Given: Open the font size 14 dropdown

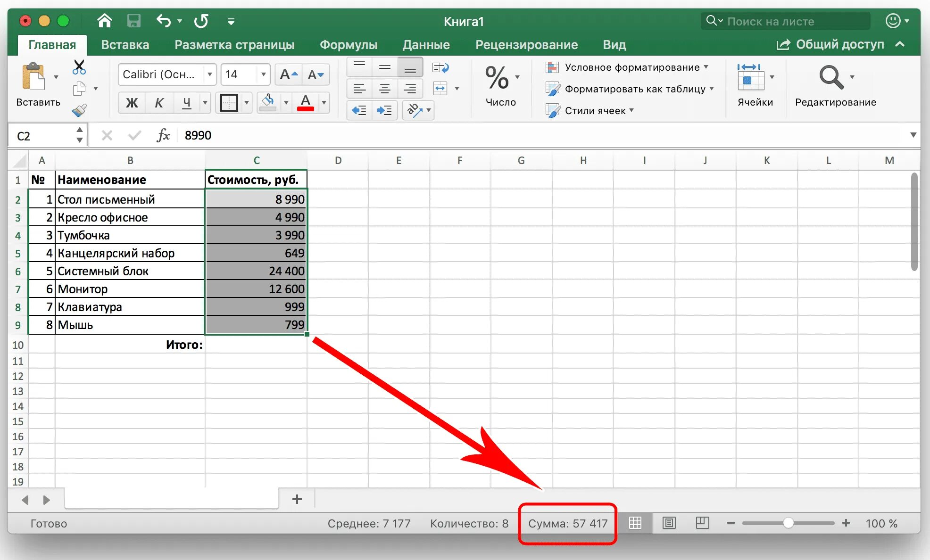Looking at the screenshot, I should 263,74.
